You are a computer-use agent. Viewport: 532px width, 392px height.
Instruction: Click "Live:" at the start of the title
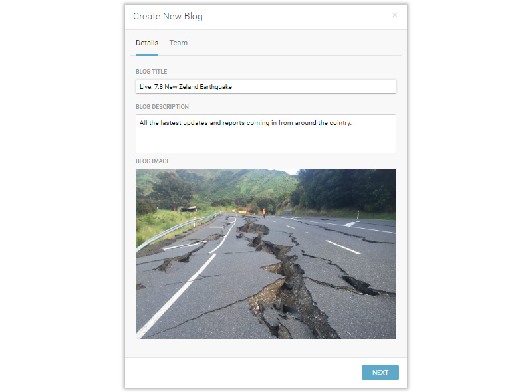click(x=146, y=87)
